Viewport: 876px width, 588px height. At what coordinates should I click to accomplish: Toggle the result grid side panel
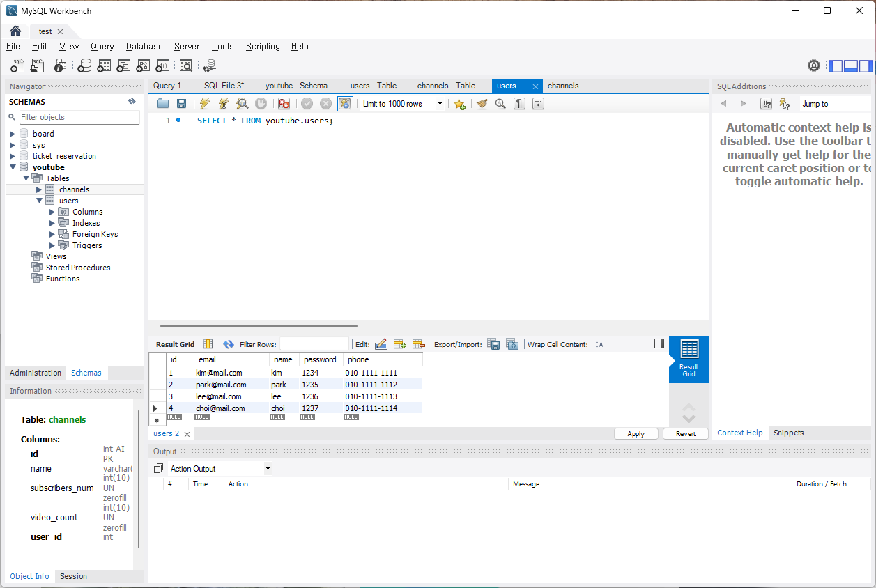tap(659, 343)
